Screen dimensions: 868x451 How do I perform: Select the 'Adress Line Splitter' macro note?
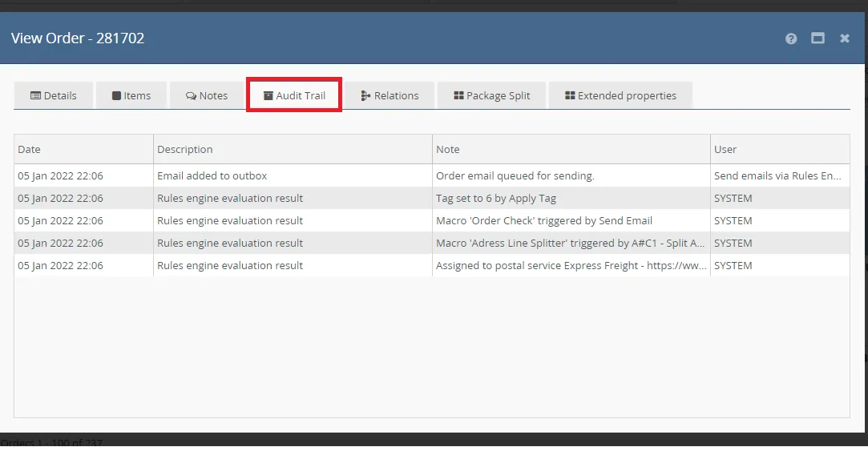[571, 243]
